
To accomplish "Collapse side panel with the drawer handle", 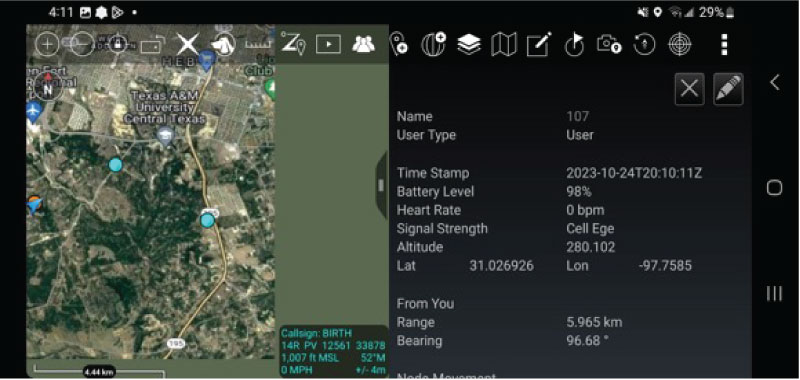I will click(381, 185).
